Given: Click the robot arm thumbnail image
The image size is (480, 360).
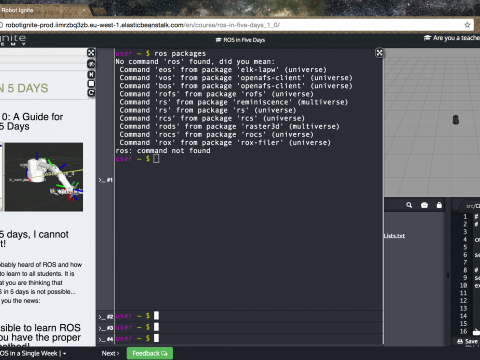Looking at the screenshot, I should [44, 177].
